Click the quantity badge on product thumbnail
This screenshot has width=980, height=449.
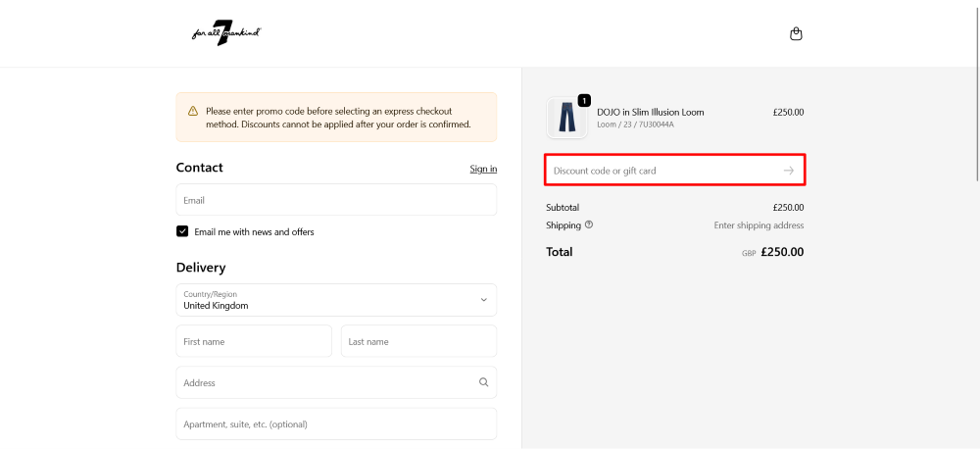pos(584,100)
